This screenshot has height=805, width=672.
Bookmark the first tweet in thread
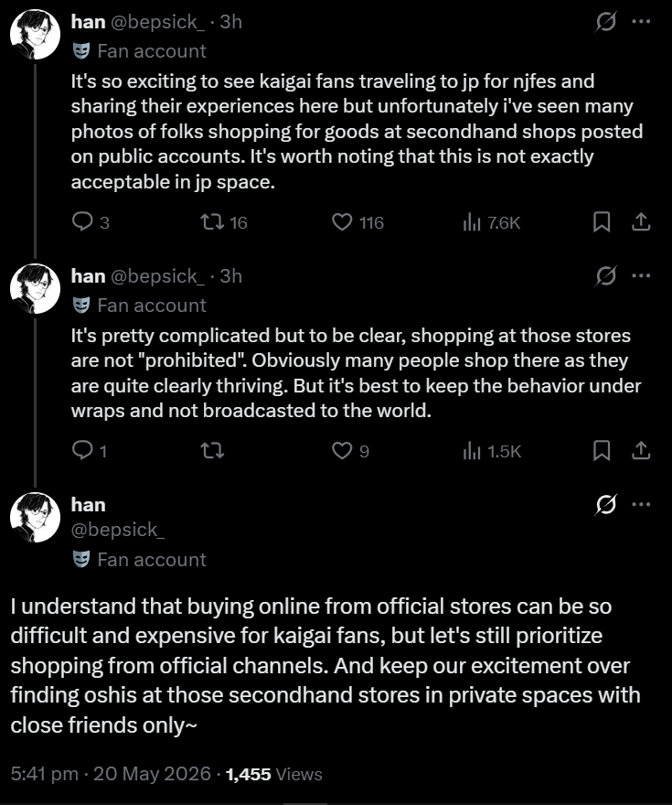[602, 222]
